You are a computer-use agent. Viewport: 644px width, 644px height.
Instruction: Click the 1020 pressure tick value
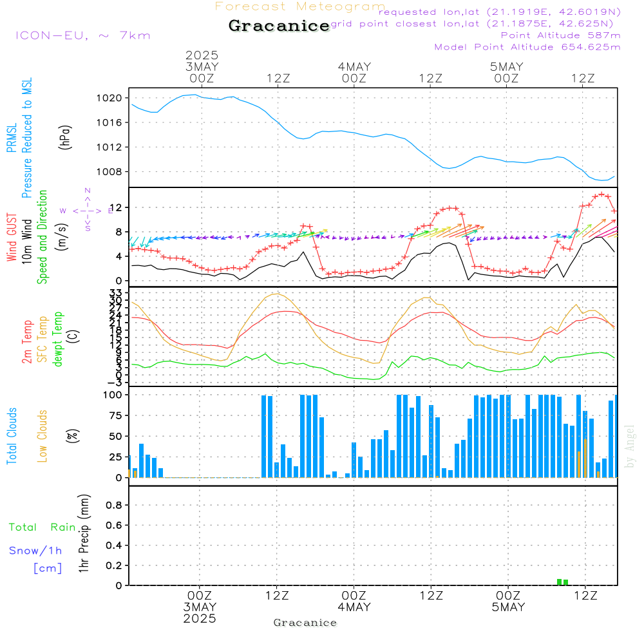coord(109,98)
